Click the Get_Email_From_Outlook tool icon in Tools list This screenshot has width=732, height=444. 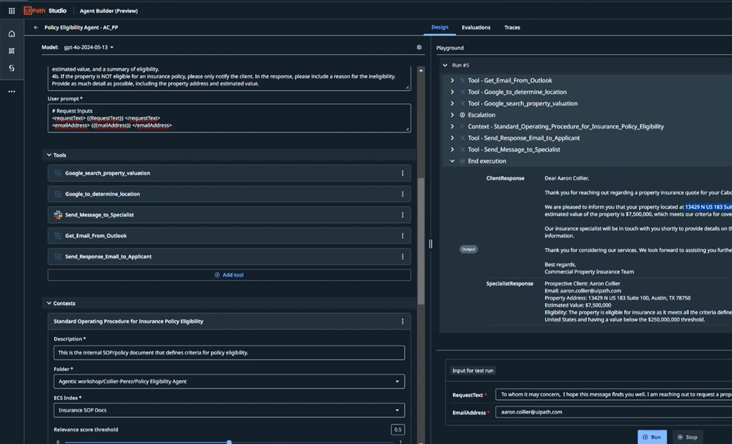58,236
